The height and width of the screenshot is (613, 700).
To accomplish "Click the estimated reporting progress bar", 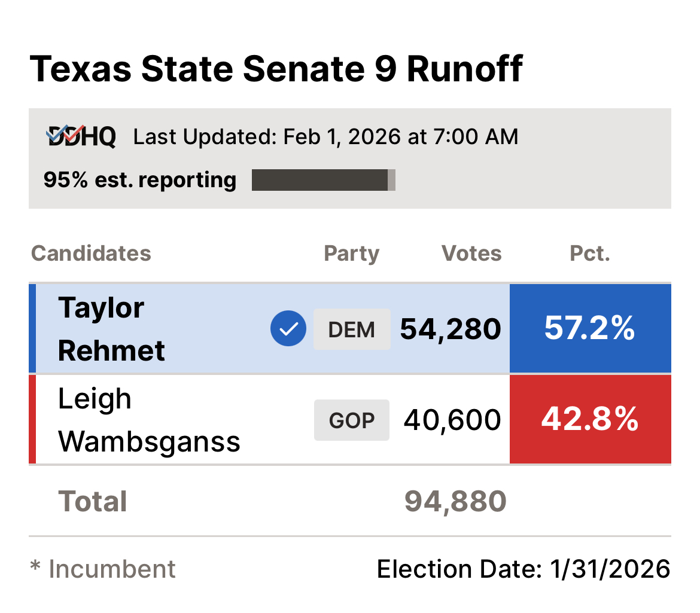I will [x=323, y=180].
